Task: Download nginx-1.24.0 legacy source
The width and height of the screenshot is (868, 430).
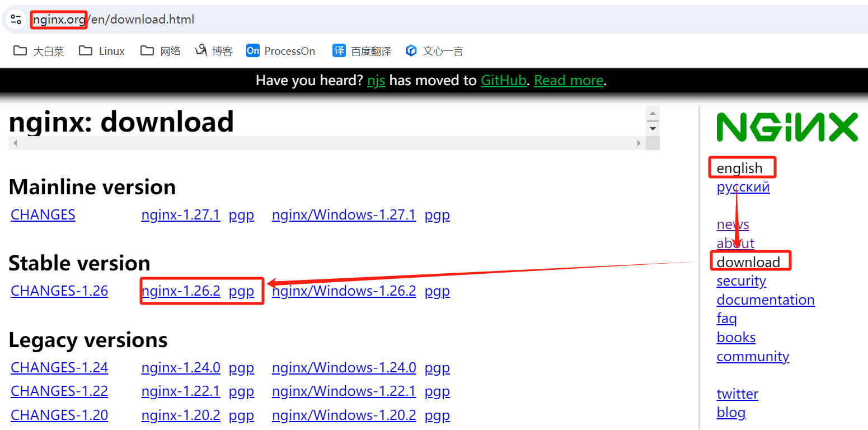Action: pos(181,368)
